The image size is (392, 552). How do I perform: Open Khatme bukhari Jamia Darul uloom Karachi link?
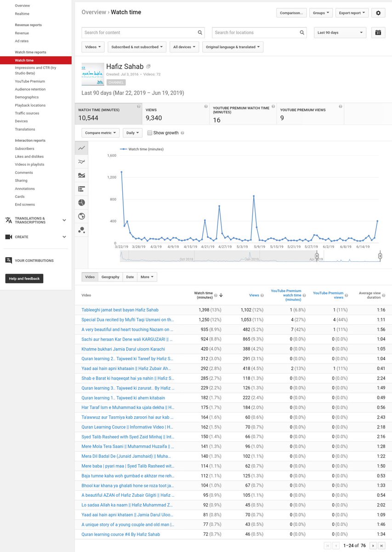pos(123,349)
